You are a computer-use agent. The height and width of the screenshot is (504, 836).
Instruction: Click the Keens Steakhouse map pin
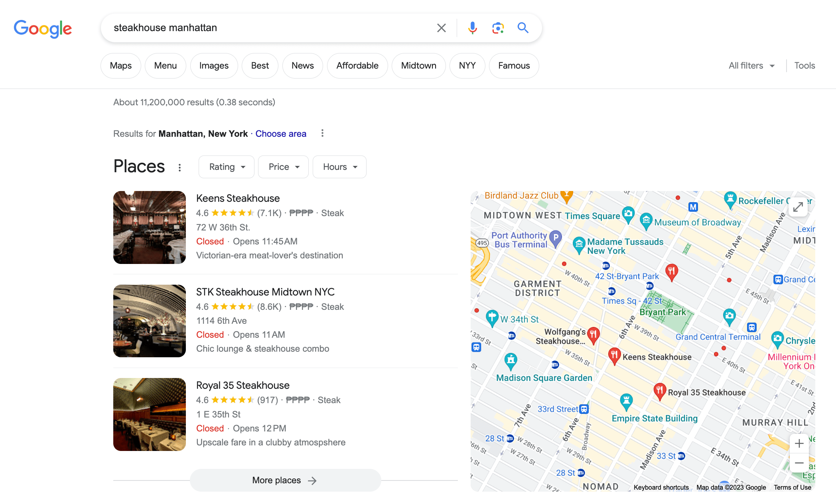pyautogui.click(x=614, y=356)
